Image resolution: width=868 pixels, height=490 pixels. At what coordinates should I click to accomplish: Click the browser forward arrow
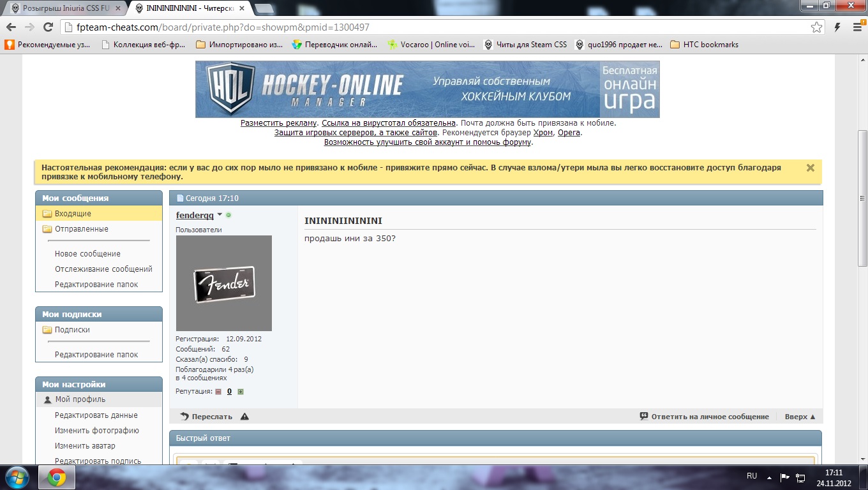tap(29, 27)
